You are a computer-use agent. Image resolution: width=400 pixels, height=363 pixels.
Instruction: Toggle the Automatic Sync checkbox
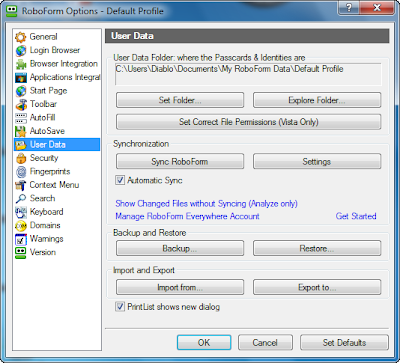coord(120,180)
